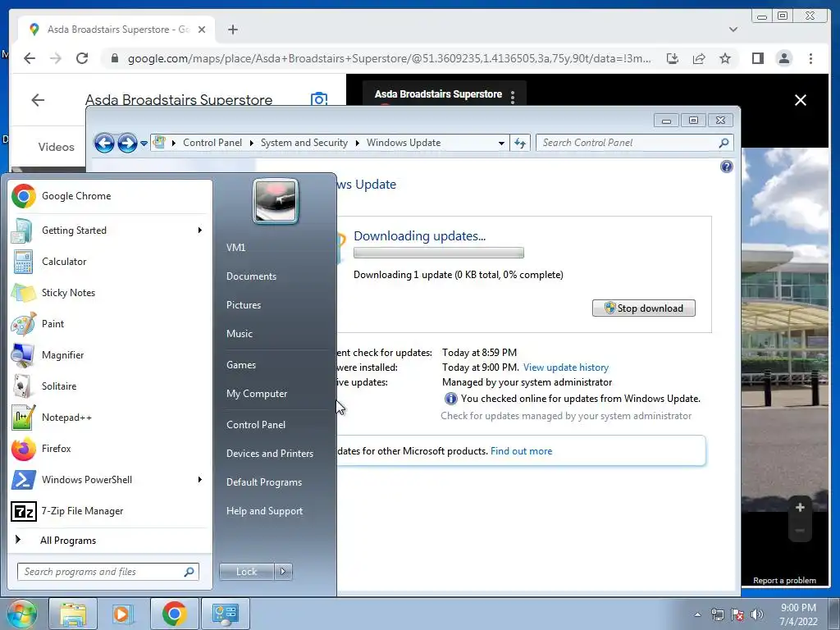Open Help and Support

(264, 511)
